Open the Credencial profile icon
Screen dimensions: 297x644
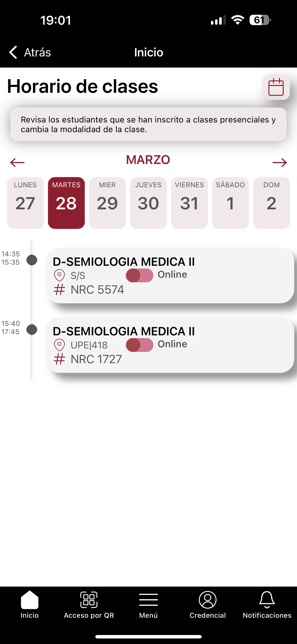[x=207, y=600]
